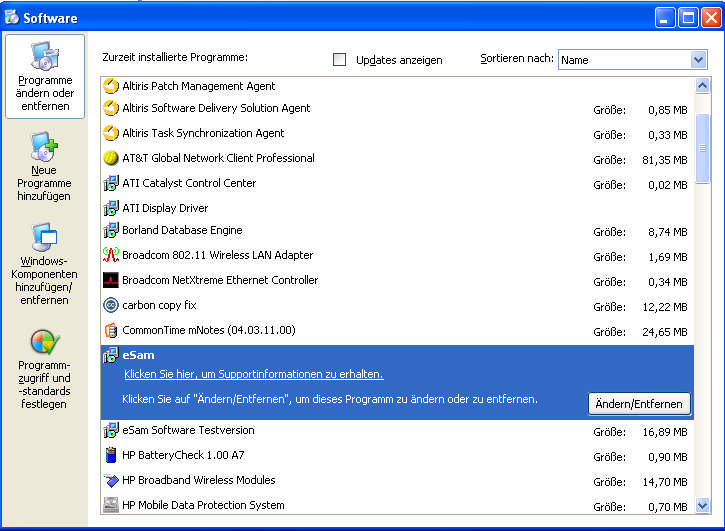
Task: Click the AT&T Global Network Client icon
Action: [111, 158]
